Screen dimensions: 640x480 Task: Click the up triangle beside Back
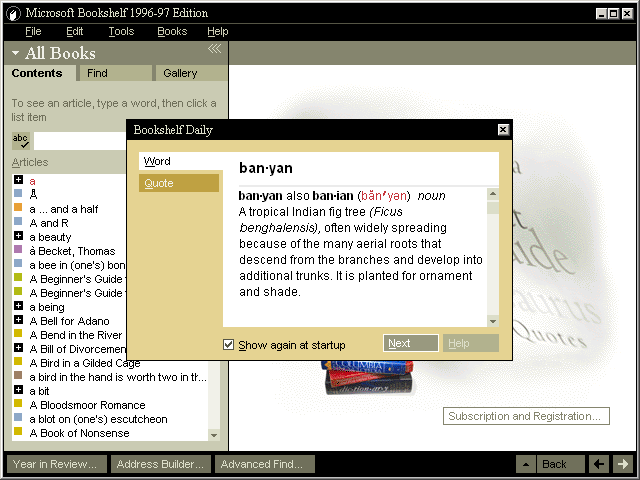(526, 464)
